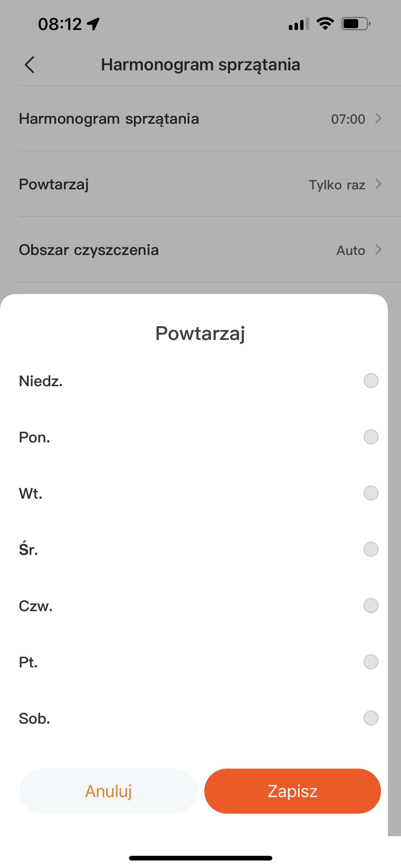Toggle the Wt. day option

click(x=371, y=493)
